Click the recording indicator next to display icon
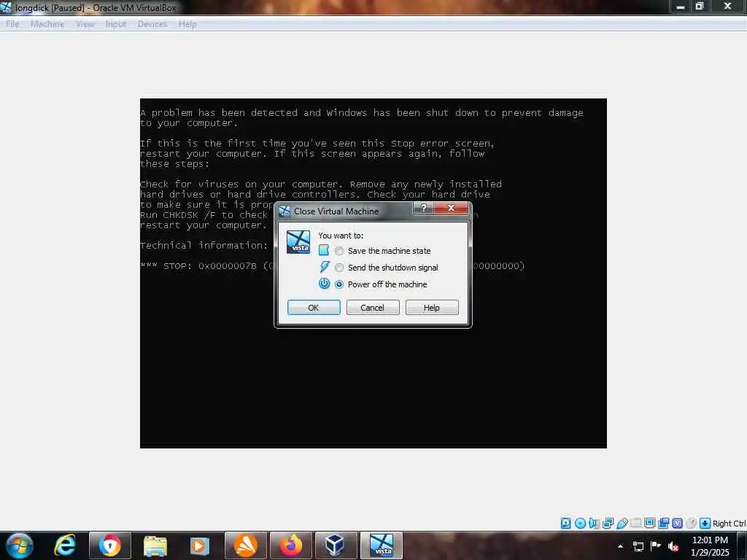 (664, 523)
